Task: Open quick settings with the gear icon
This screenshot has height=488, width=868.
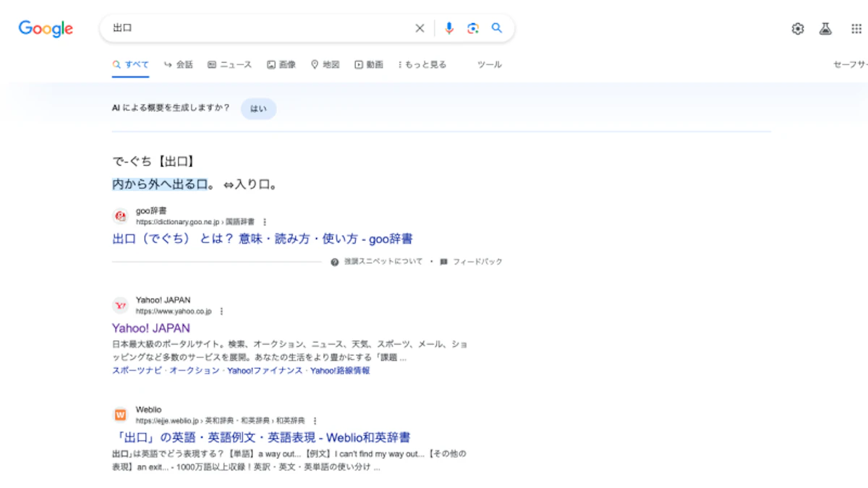Action: click(797, 28)
